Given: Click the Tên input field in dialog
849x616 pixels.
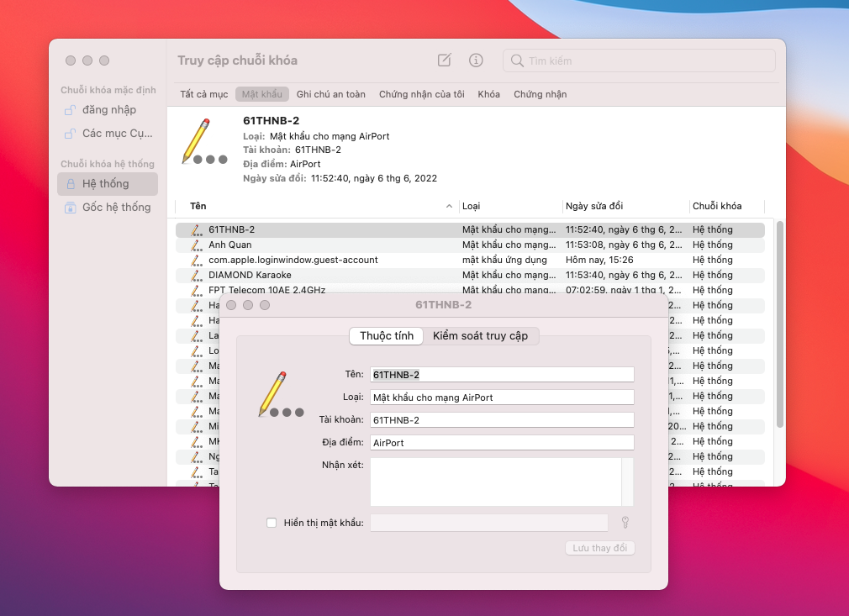Looking at the screenshot, I should click(502, 375).
